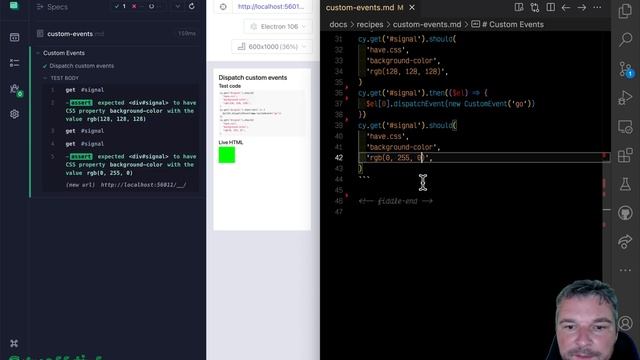Collapse the Custom Events suite
Image resolution: width=640 pixels, height=360 pixels.
64,53
